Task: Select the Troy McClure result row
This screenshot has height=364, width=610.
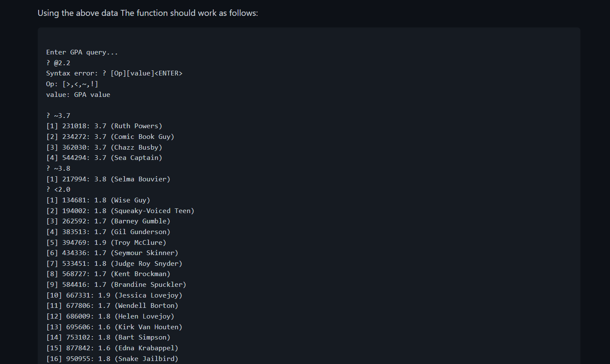Action: point(106,242)
